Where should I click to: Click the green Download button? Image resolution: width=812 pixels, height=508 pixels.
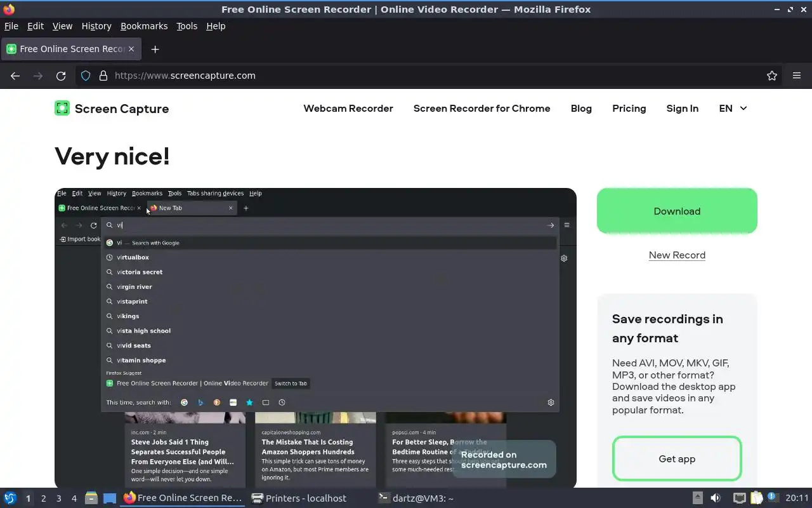coord(677,211)
